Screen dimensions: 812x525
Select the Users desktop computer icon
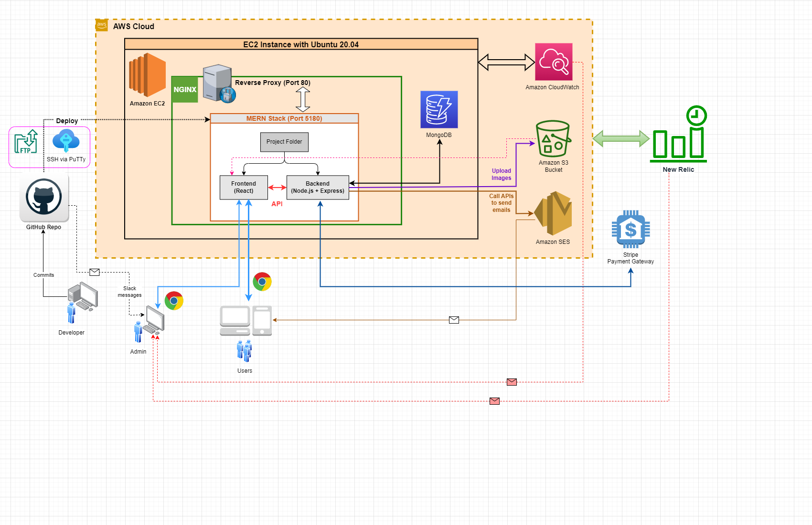point(235,321)
